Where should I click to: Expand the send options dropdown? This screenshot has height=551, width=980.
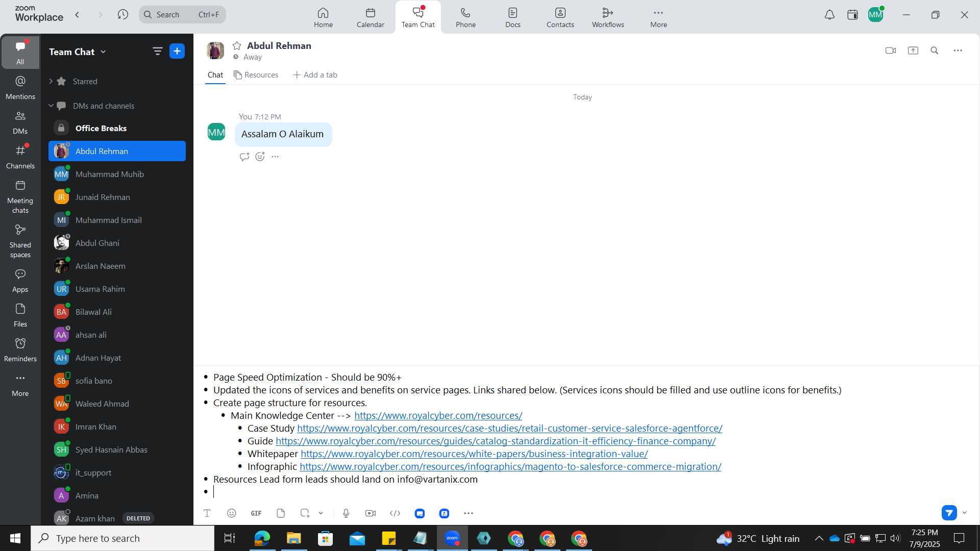[964, 513]
